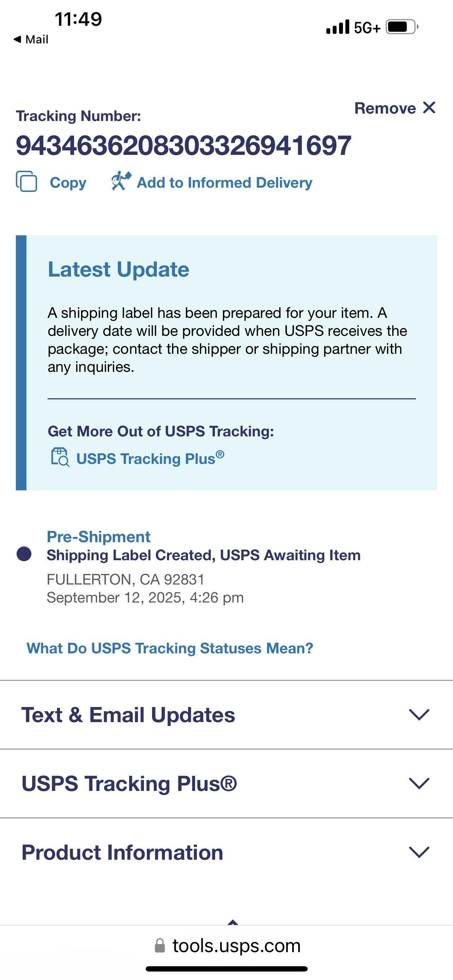
Task: Expand the USPS Tracking Plus chevron
Action: click(419, 783)
